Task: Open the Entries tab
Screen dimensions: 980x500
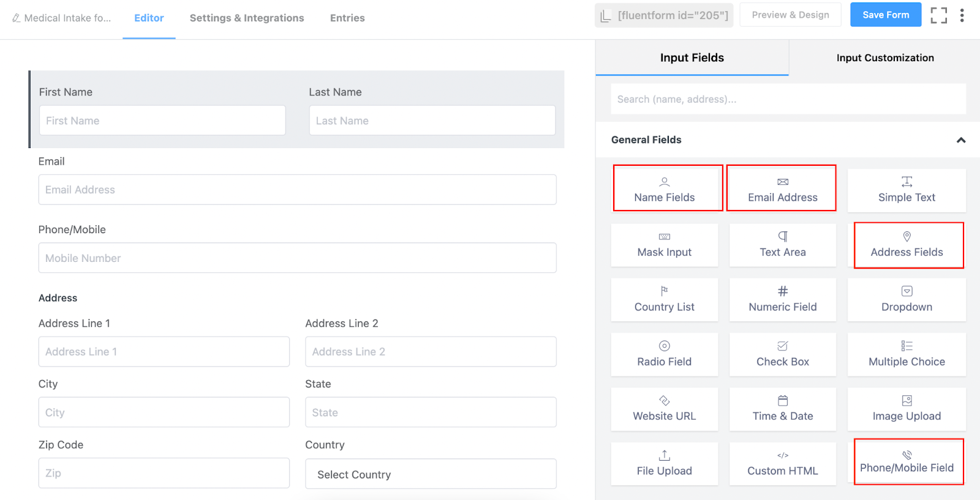Action: pyautogui.click(x=347, y=18)
